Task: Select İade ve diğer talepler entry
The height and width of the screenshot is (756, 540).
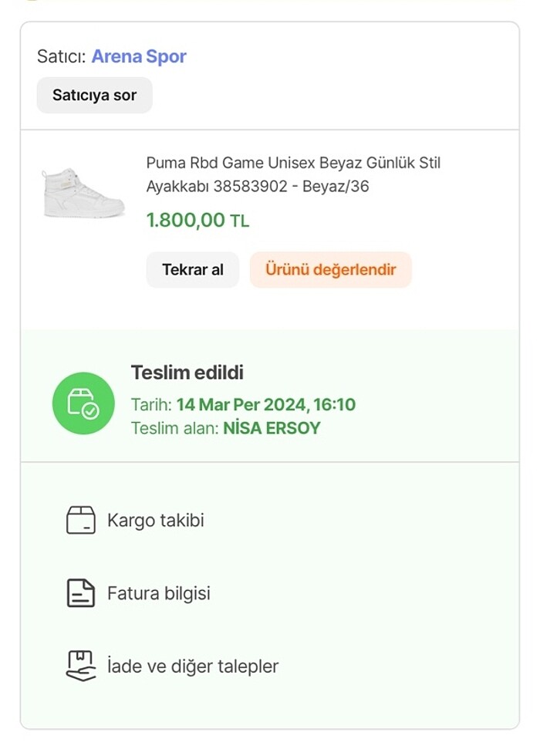Action: pyautogui.click(x=192, y=666)
